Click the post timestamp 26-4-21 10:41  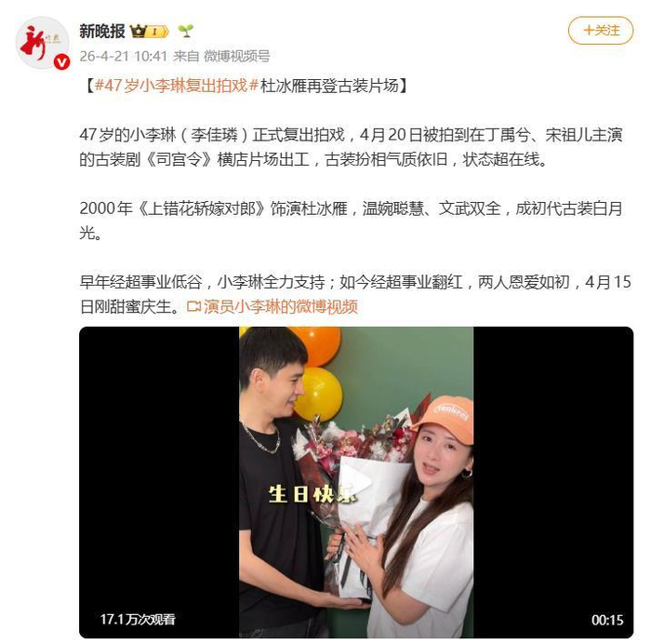coord(124,56)
